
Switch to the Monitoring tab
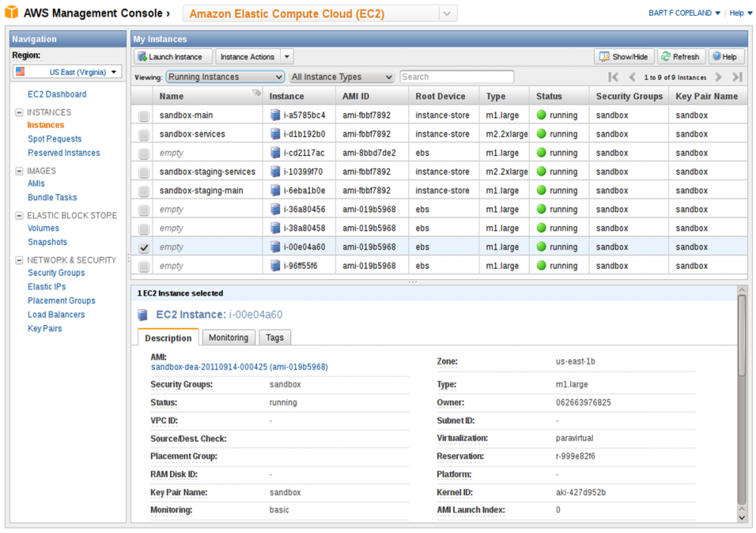coord(228,337)
